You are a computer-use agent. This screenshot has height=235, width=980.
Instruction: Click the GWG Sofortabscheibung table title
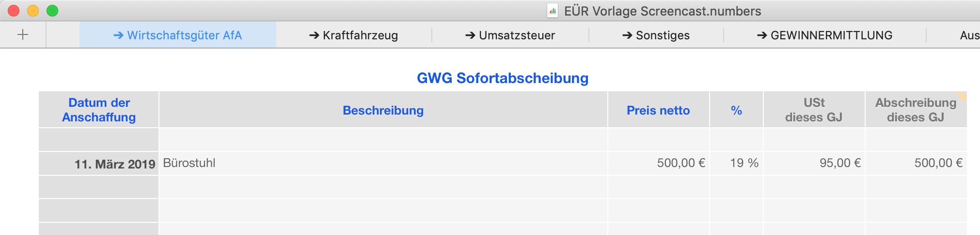coord(503,78)
